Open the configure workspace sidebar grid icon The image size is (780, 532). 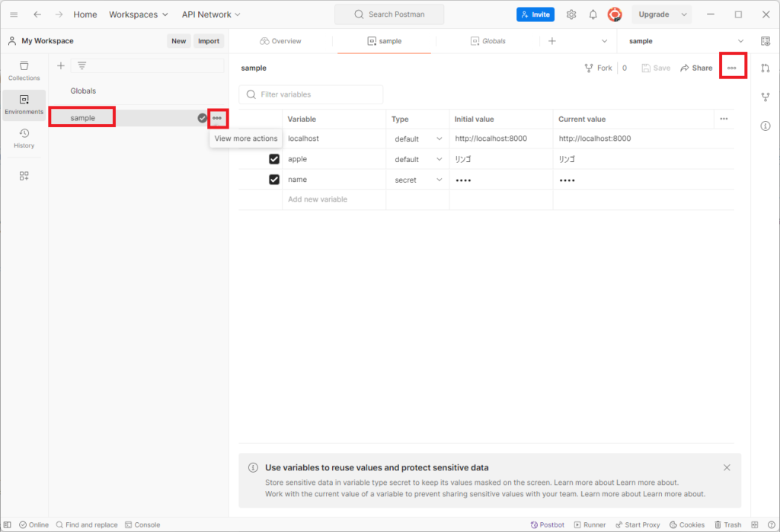coord(24,176)
